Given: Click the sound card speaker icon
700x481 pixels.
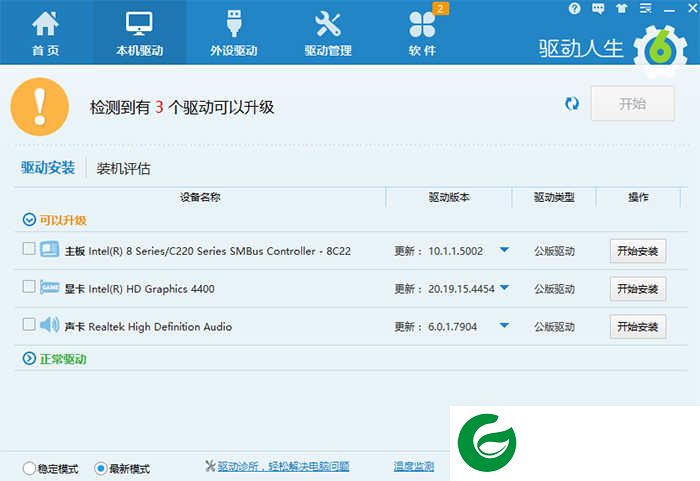Looking at the screenshot, I should (50, 325).
